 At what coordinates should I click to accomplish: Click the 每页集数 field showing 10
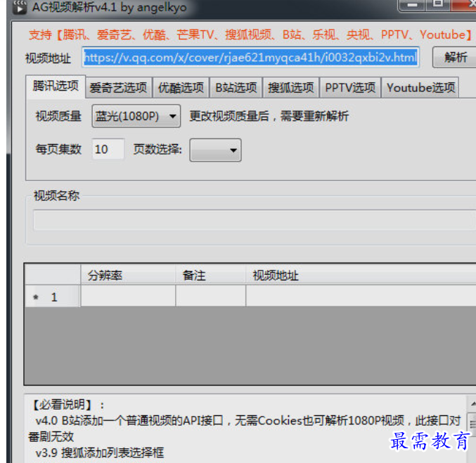pyautogui.click(x=108, y=149)
